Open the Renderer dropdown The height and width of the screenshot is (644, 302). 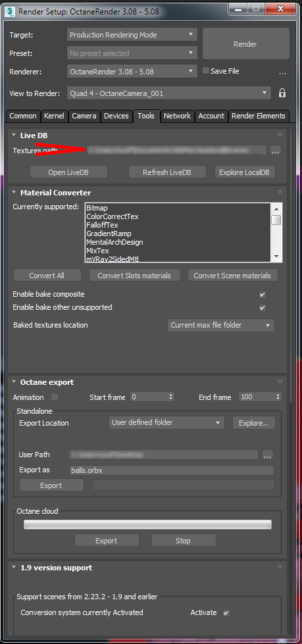pos(132,72)
